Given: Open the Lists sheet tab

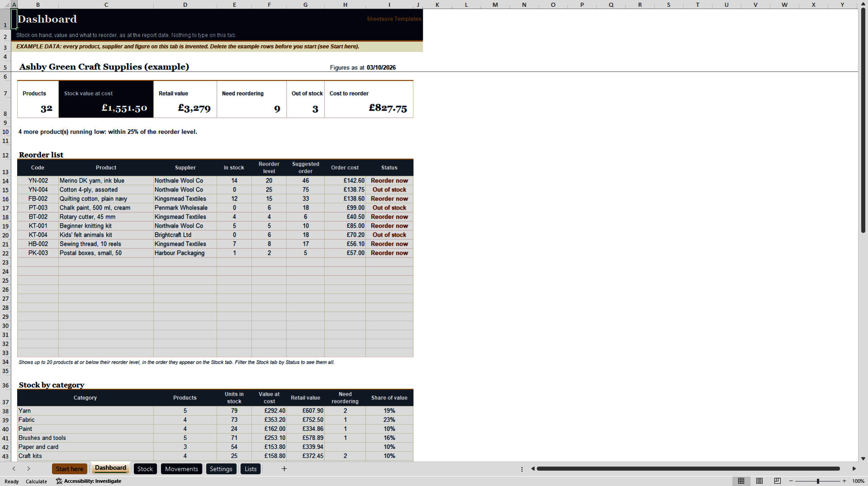Looking at the screenshot, I should click(250, 469).
